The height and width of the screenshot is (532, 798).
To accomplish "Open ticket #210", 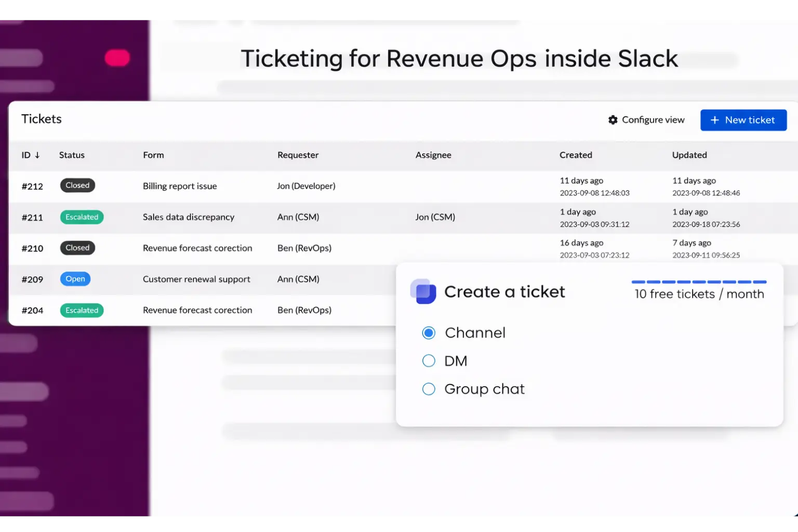I will point(32,249).
